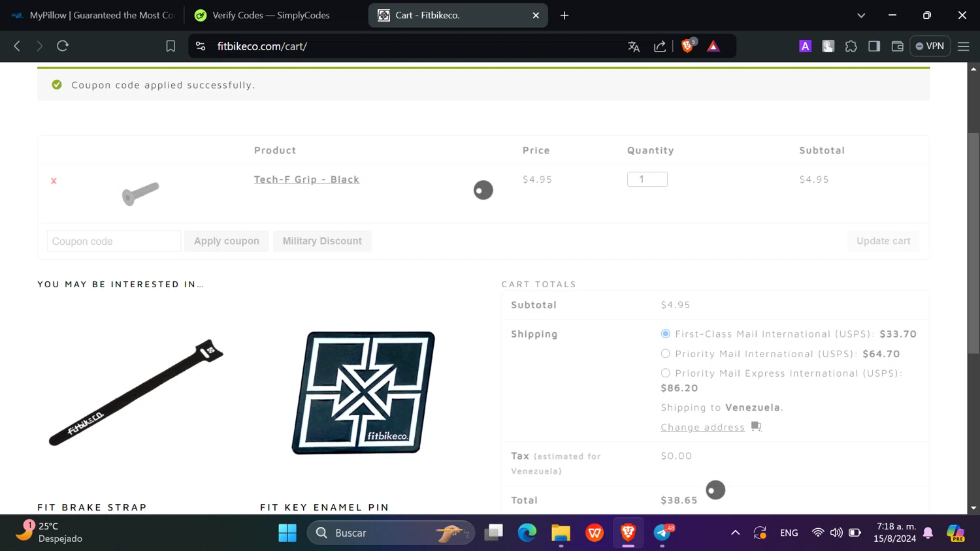Open the FIT BRAKE STRAP title
The image size is (980, 551).
(92, 507)
